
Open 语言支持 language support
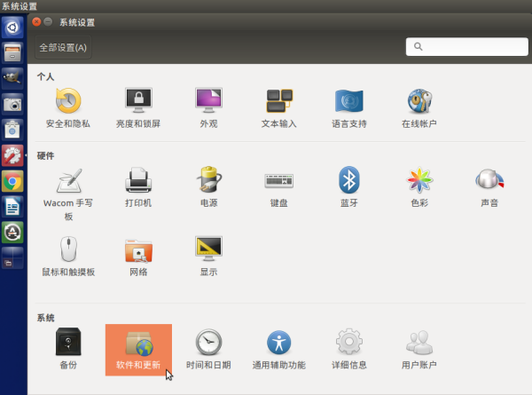pos(349,108)
